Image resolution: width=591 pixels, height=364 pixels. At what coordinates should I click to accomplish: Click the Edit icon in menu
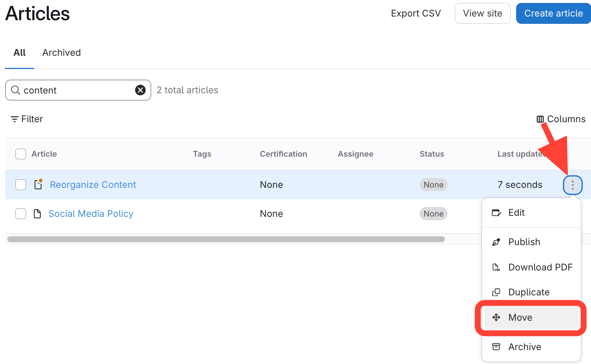coord(496,213)
